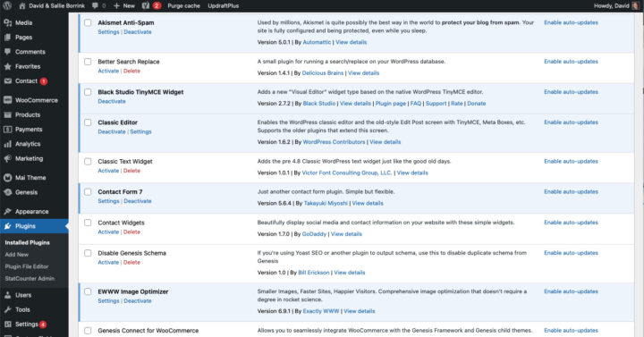
Task: Click the Favorites star icon
Action: (x=7, y=66)
